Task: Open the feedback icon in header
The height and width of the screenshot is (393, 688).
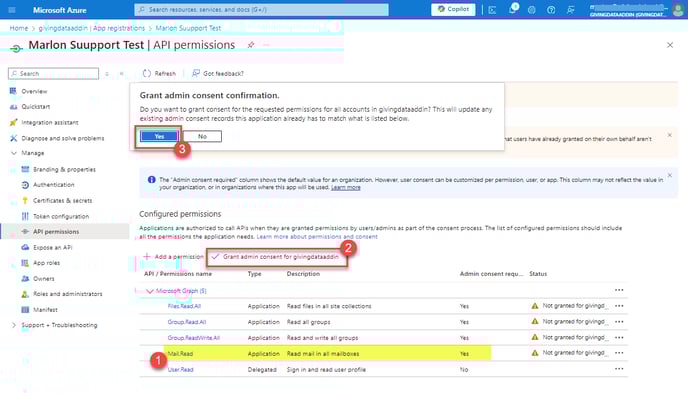Action: pos(570,10)
